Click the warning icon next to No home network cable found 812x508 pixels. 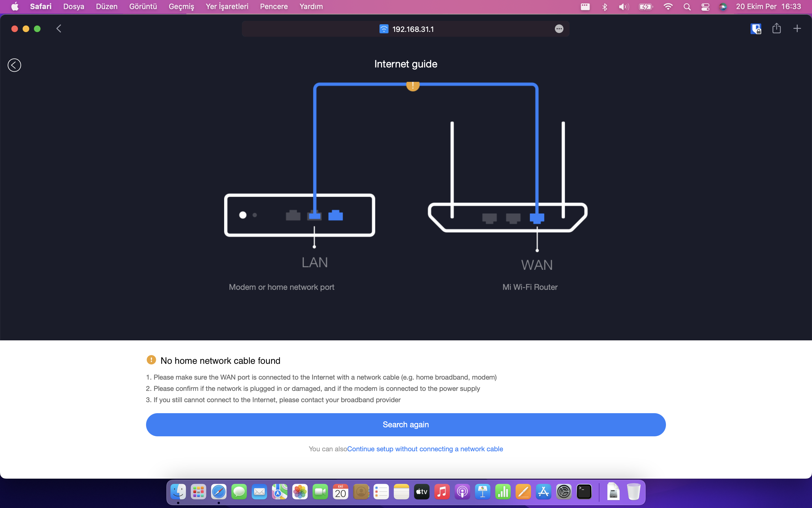click(x=151, y=360)
